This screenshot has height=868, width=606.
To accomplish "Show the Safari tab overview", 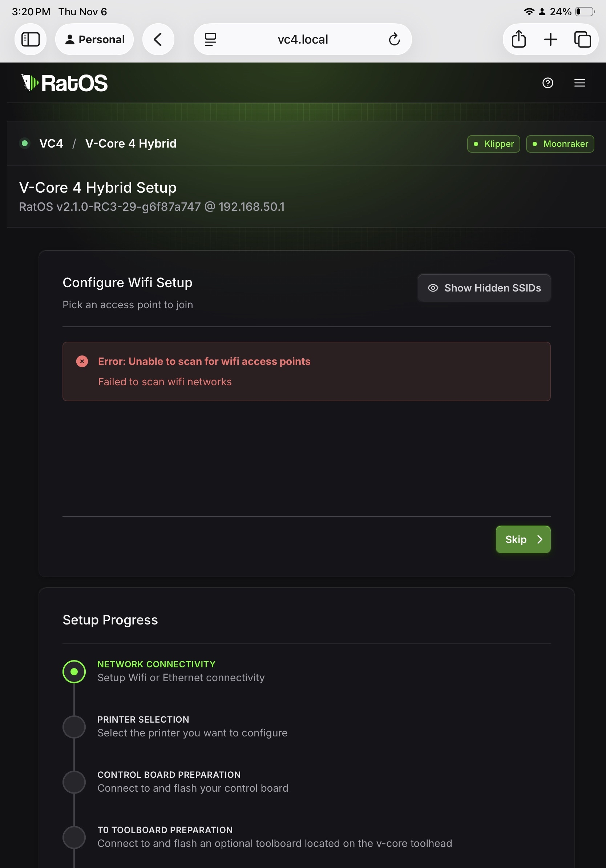I will 582,39.
